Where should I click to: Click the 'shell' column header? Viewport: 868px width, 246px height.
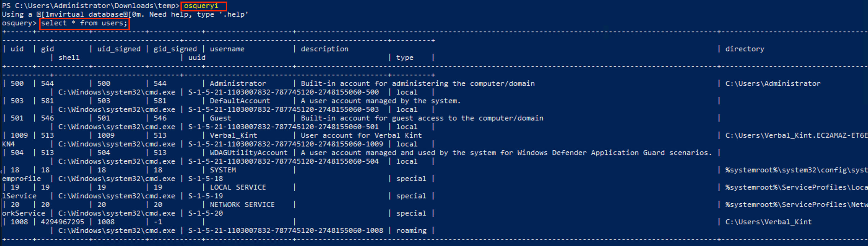click(x=69, y=57)
